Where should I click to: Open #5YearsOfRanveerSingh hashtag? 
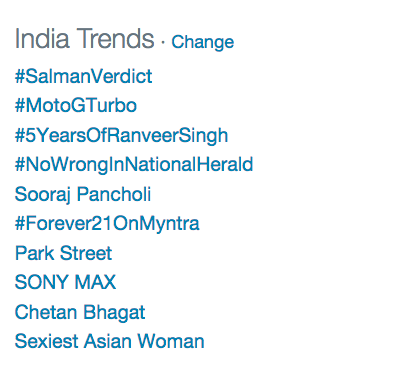pos(122,135)
